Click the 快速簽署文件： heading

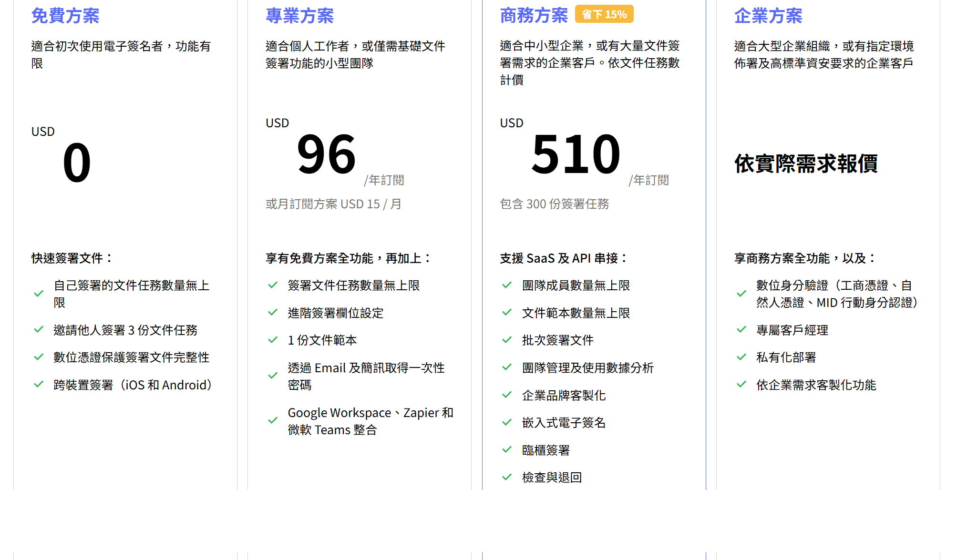click(72, 258)
